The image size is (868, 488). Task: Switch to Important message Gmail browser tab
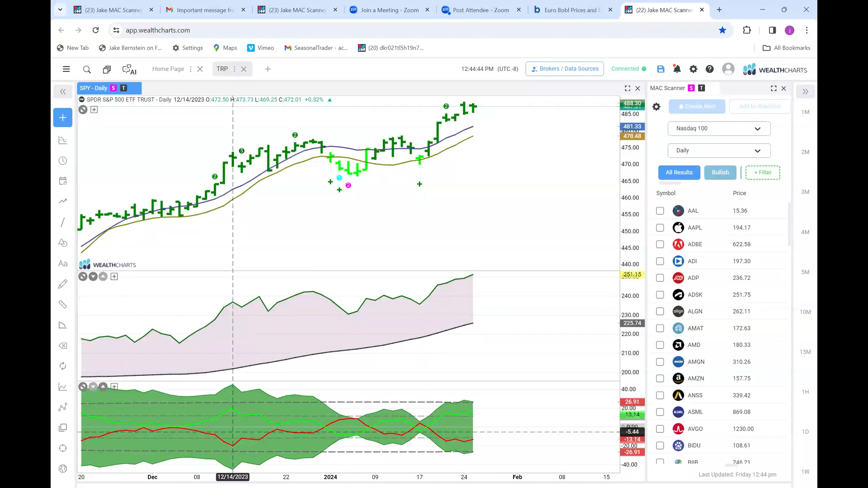pos(205,10)
